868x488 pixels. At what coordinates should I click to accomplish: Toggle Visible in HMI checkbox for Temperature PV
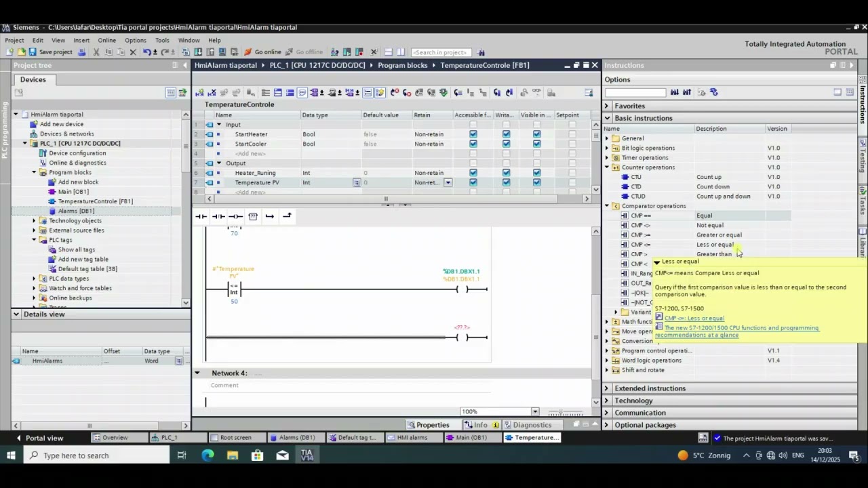click(536, 182)
